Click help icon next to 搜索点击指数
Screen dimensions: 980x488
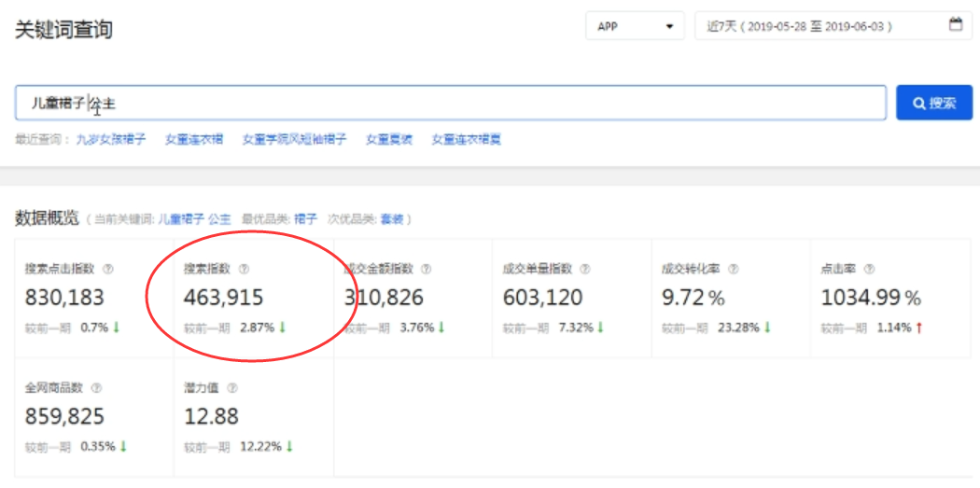tap(107, 269)
